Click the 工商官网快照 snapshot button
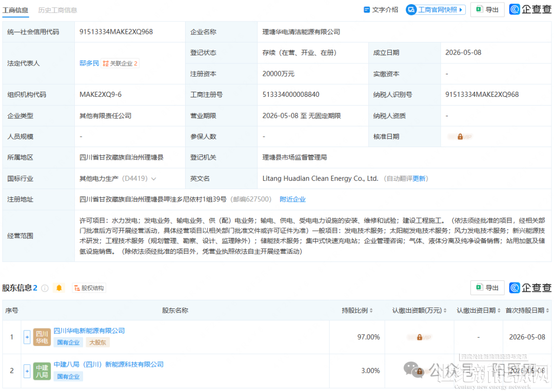This screenshot has height=392, width=554. (x=436, y=10)
